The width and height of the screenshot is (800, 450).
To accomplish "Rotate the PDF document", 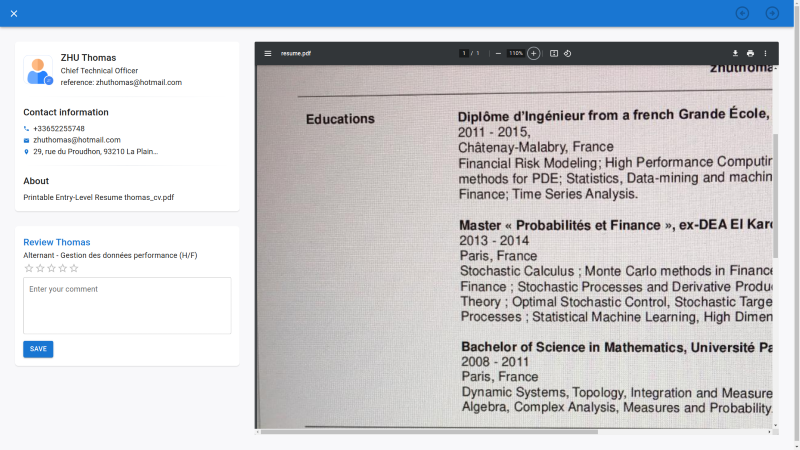I will pyautogui.click(x=567, y=53).
